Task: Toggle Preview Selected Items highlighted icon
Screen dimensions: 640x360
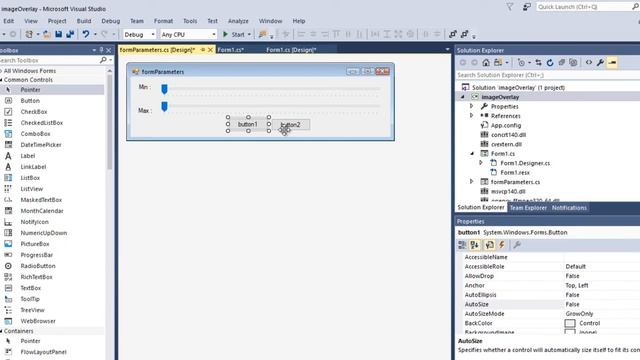Action: point(612,62)
